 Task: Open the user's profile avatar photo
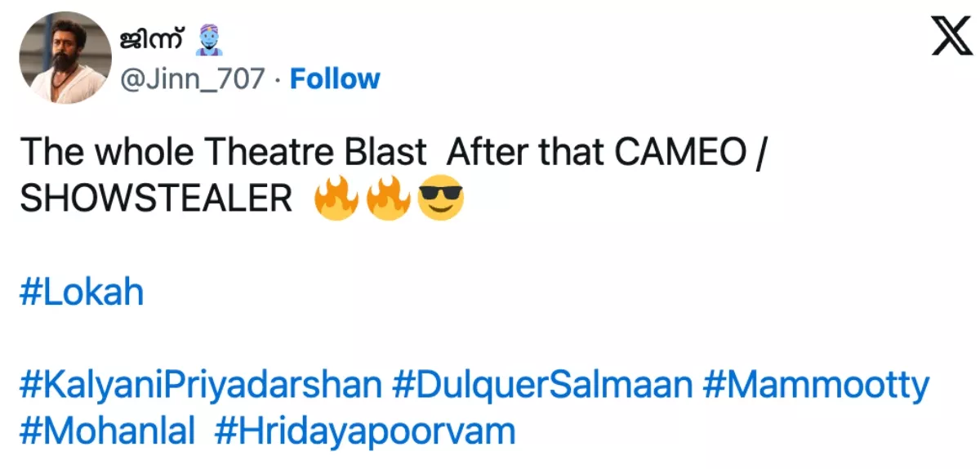click(65, 58)
